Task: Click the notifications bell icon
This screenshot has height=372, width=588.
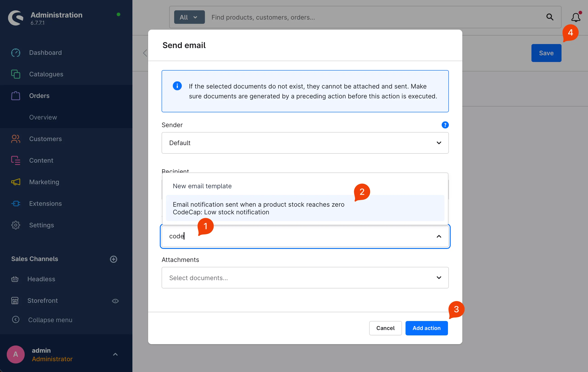Action: pos(575,17)
